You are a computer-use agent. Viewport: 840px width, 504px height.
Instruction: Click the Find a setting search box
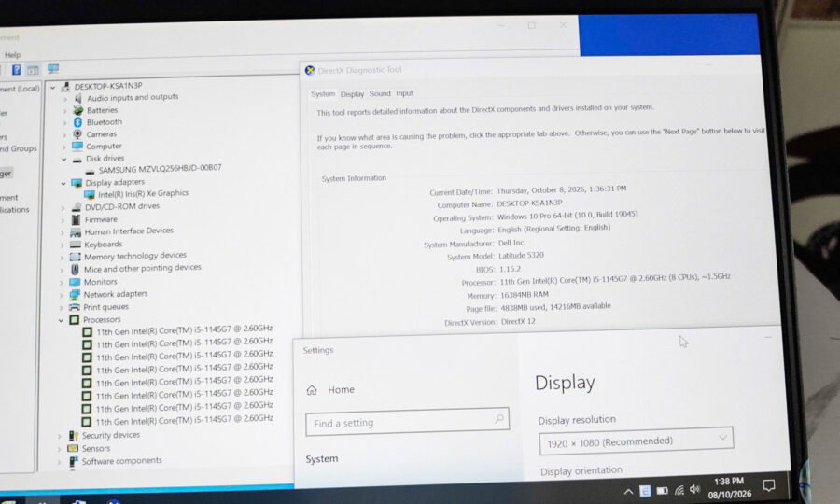407,422
